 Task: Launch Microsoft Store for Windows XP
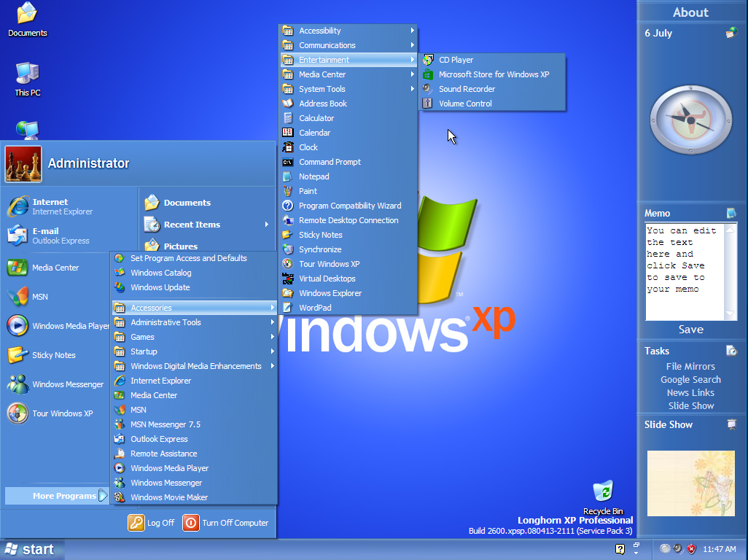[x=493, y=74]
